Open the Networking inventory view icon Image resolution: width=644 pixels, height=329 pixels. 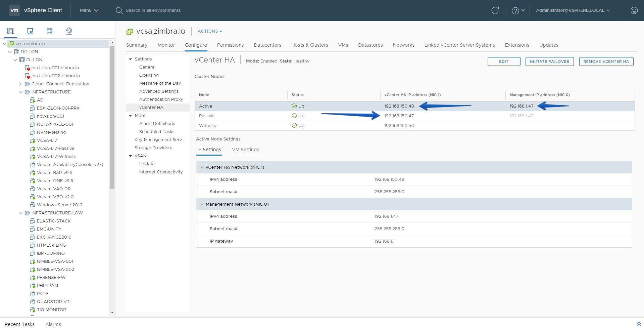coord(69,31)
